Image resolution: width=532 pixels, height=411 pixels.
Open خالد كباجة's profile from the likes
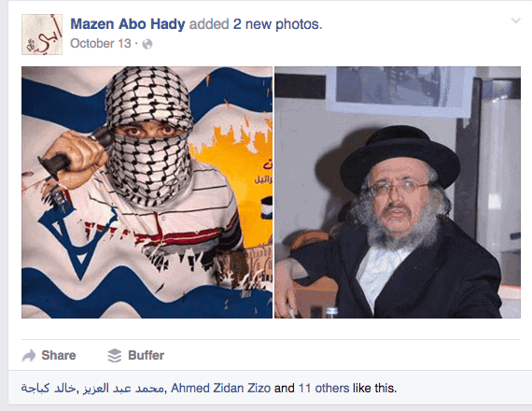pos(49,388)
